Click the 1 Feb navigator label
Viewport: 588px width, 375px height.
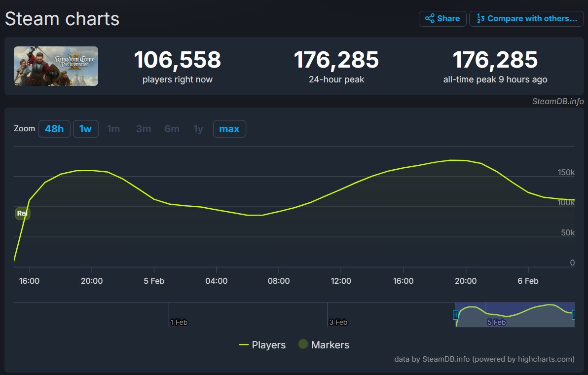point(179,322)
